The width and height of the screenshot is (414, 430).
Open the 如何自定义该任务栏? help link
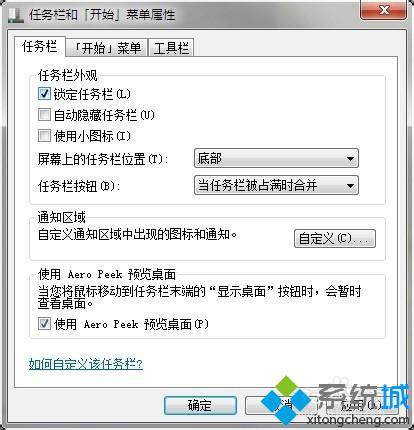click(86, 364)
